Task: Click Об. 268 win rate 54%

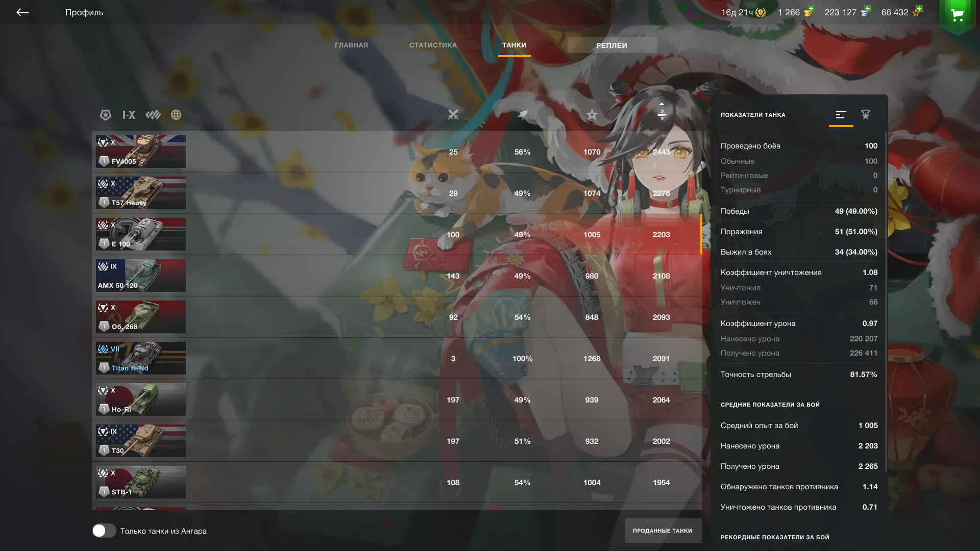Action: [523, 317]
